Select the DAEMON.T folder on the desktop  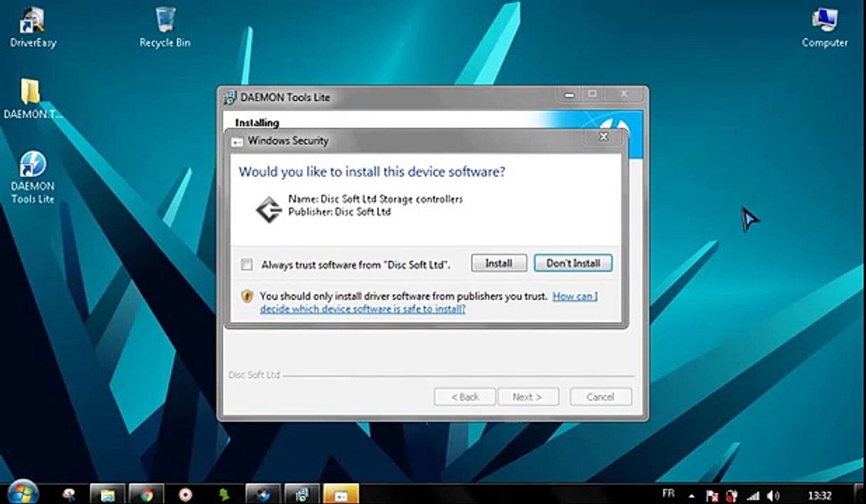[x=32, y=99]
